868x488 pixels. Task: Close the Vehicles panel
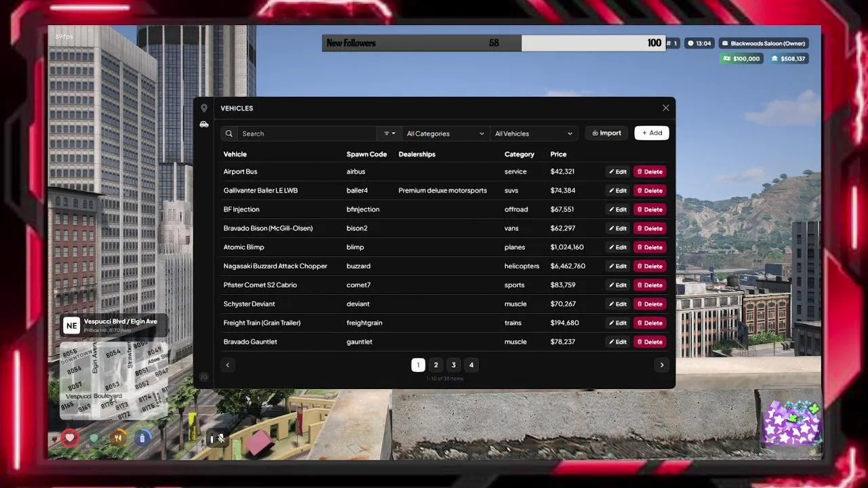(x=666, y=108)
